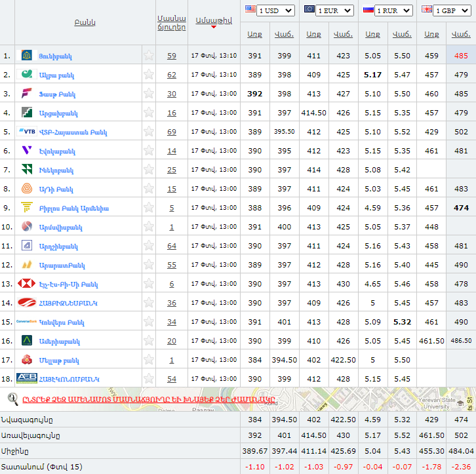Open branch count 62 link in row 2

(x=172, y=75)
